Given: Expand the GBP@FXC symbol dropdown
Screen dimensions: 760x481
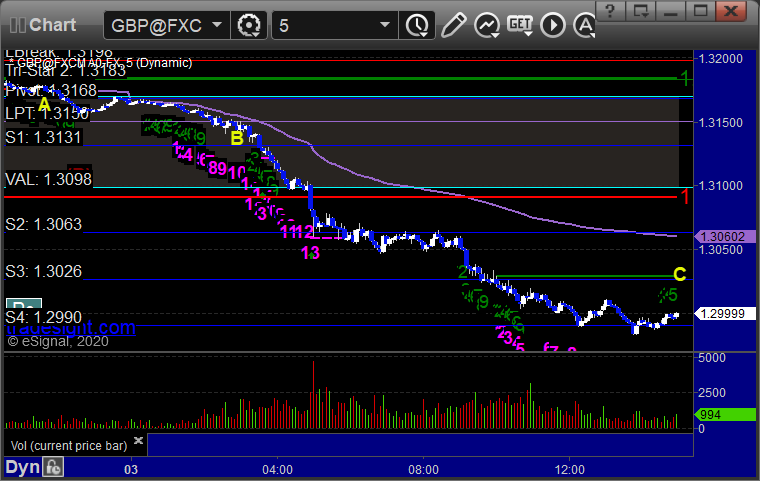Looking at the screenshot, I should click(217, 24).
